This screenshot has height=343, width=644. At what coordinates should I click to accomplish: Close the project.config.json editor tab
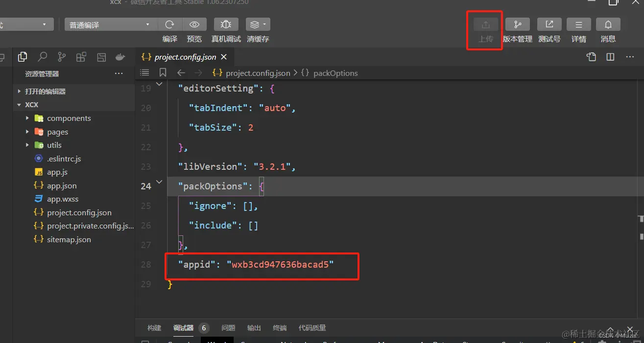(x=224, y=57)
